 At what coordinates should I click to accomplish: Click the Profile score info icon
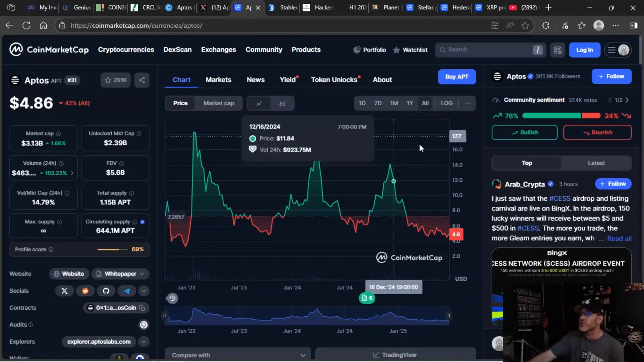coord(51,249)
